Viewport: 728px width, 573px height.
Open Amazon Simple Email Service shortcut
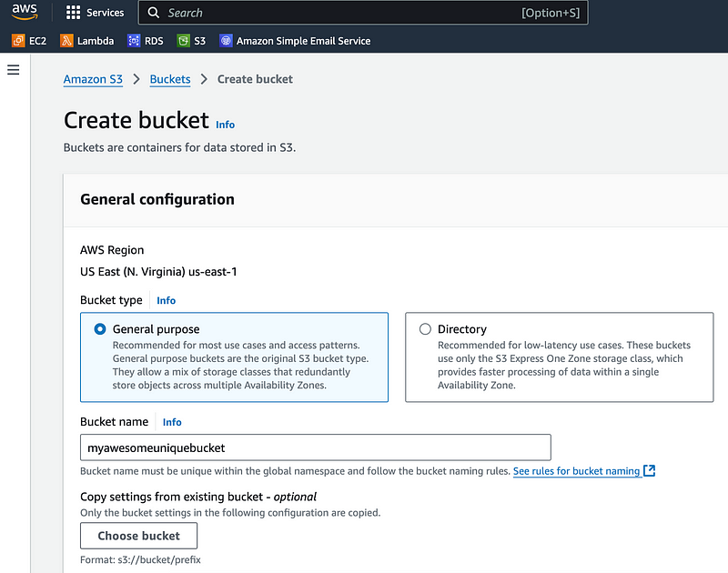[295, 41]
